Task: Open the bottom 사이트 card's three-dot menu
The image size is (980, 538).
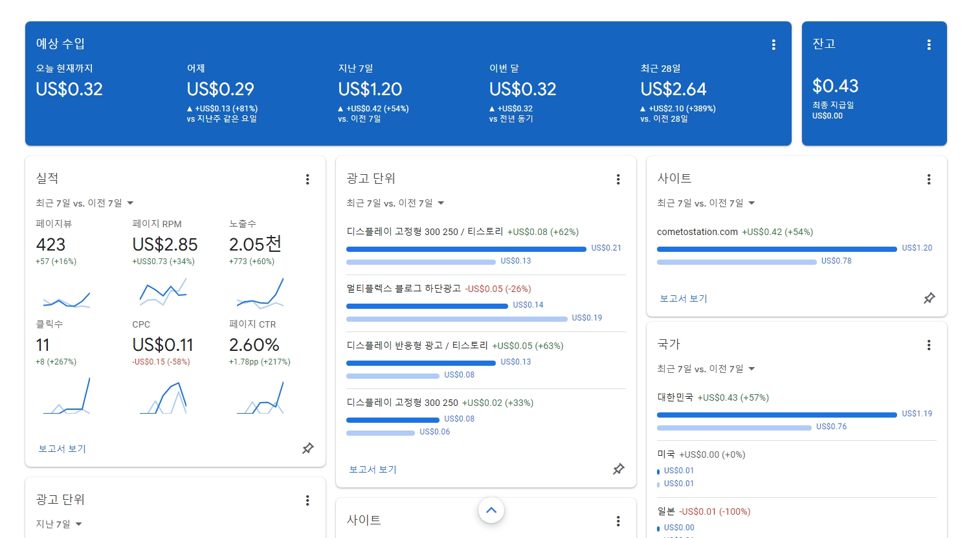Action: (x=618, y=521)
